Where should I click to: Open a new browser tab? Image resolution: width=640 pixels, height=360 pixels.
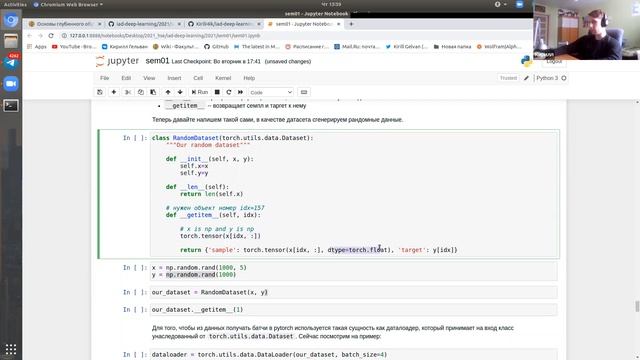point(351,24)
